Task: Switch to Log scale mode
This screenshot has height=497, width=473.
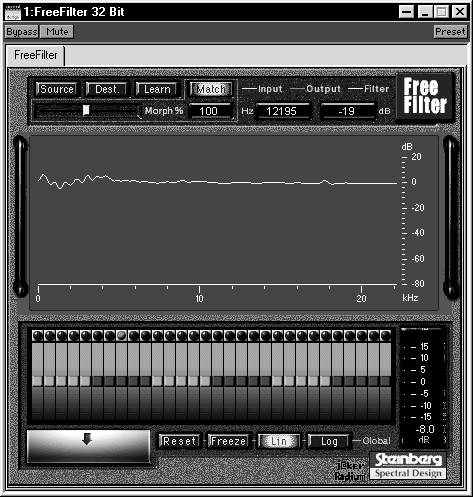Action: tap(329, 441)
